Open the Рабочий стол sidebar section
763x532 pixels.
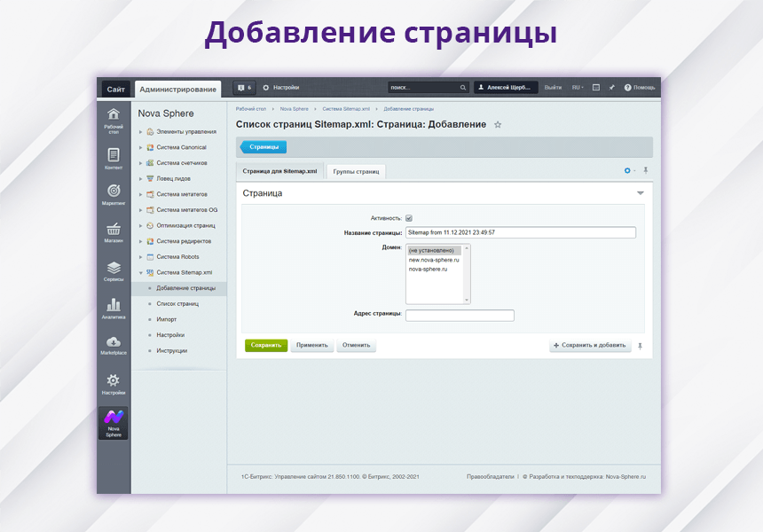pyautogui.click(x=114, y=118)
